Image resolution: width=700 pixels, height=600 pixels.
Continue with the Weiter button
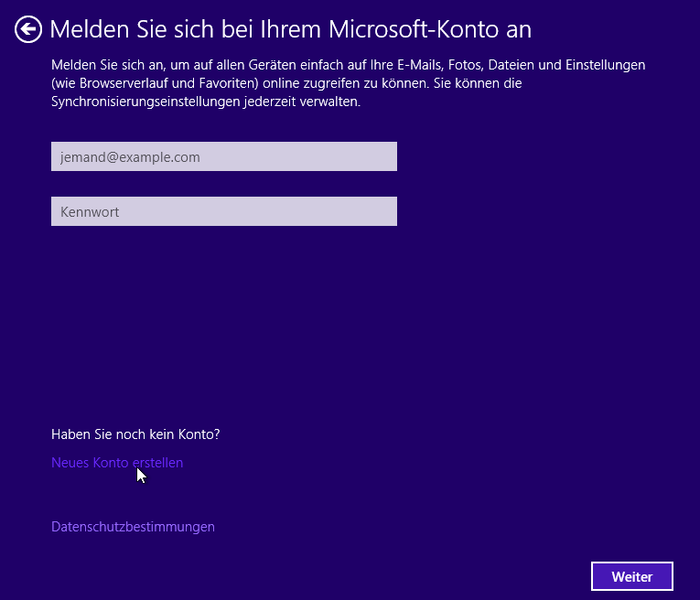tap(631, 576)
